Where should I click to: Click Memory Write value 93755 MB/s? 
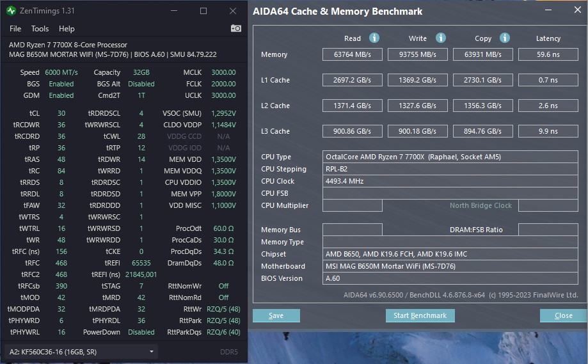click(x=417, y=54)
